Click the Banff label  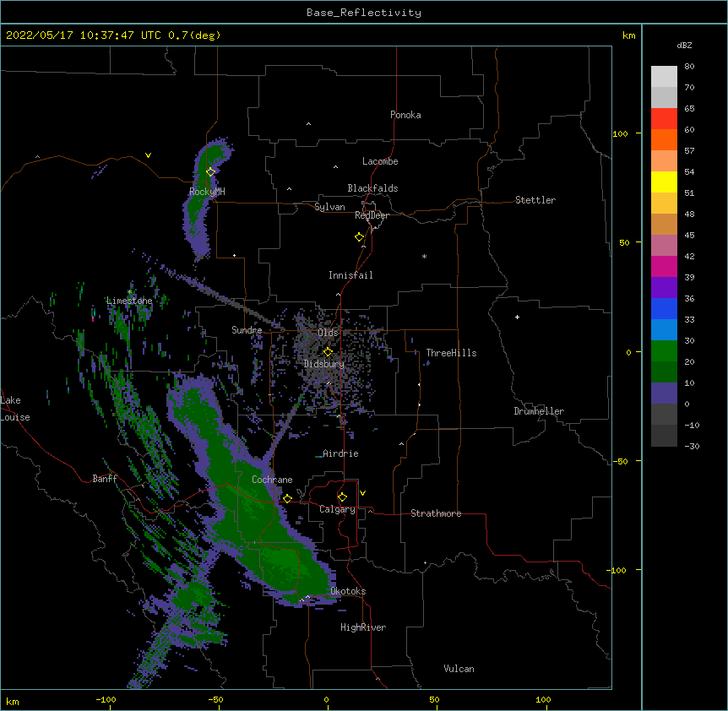click(105, 479)
